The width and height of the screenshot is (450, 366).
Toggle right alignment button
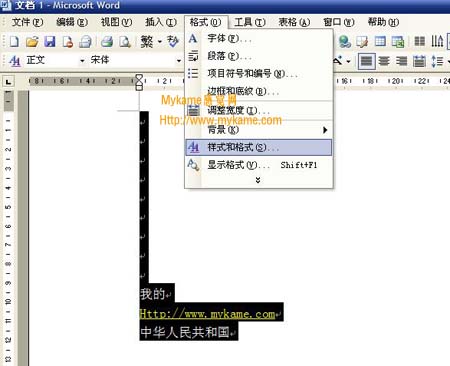click(402, 61)
